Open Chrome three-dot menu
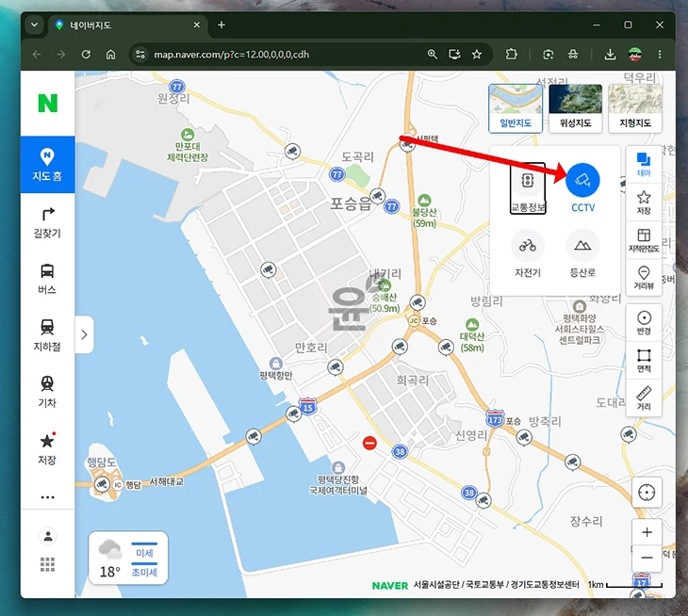Viewport: 688px width, 616px height. pyautogui.click(x=659, y=55)
